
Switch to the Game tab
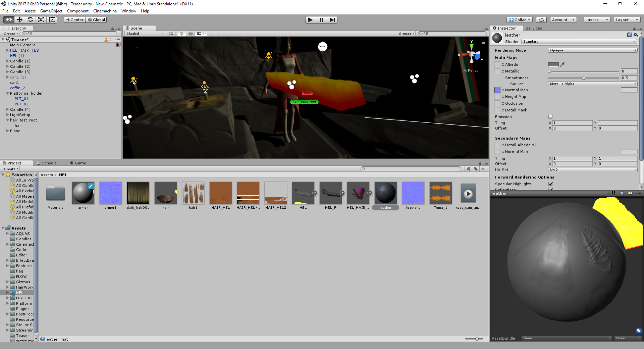coord(78,163)
